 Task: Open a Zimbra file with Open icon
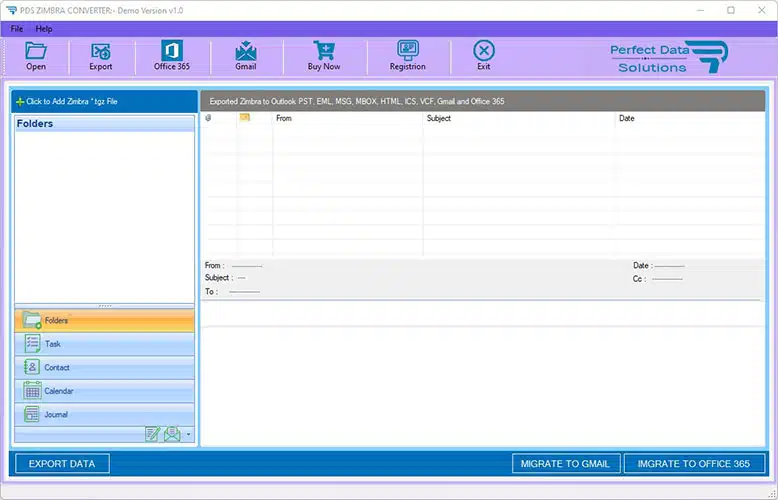pos(36,51)
